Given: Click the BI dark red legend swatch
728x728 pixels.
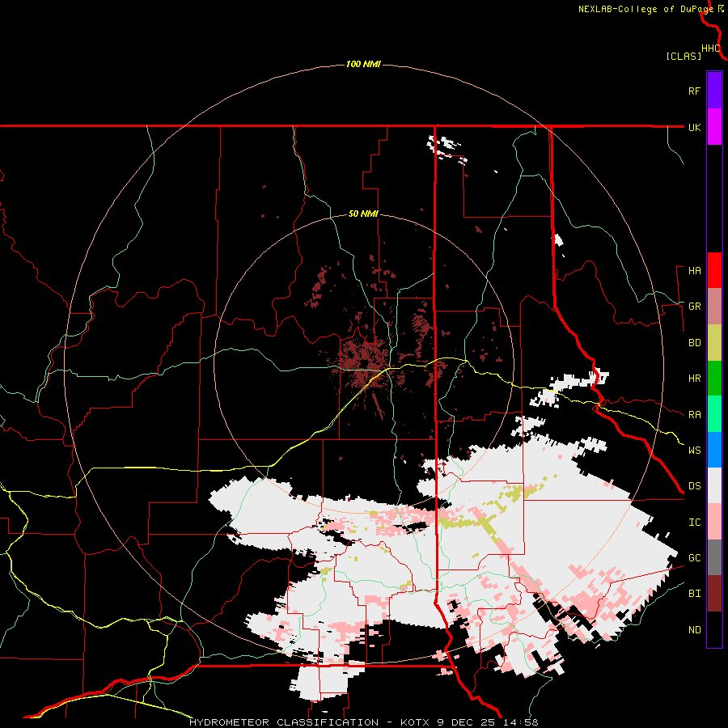Looking at the screenshot, I should coord(714,593).
